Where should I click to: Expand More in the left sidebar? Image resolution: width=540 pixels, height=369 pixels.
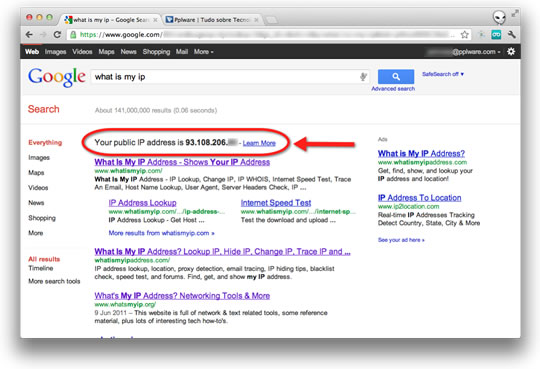click(36, 233)
